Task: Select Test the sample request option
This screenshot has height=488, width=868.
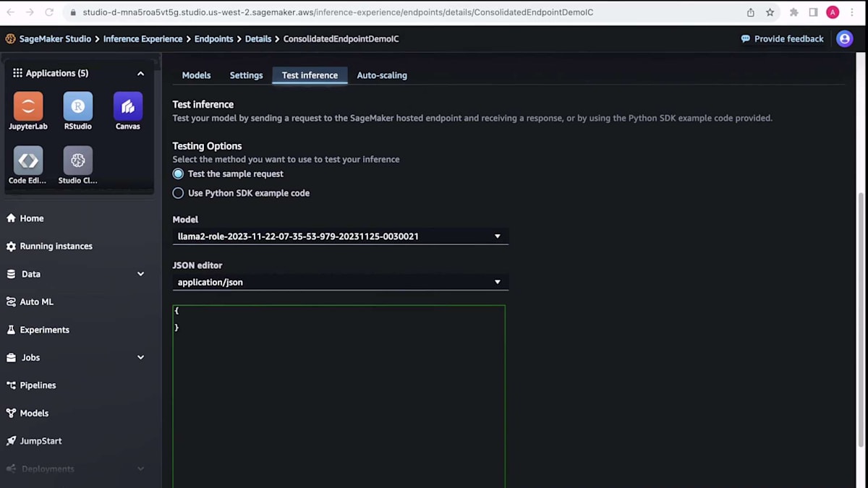Action: [x=178, y=174]
